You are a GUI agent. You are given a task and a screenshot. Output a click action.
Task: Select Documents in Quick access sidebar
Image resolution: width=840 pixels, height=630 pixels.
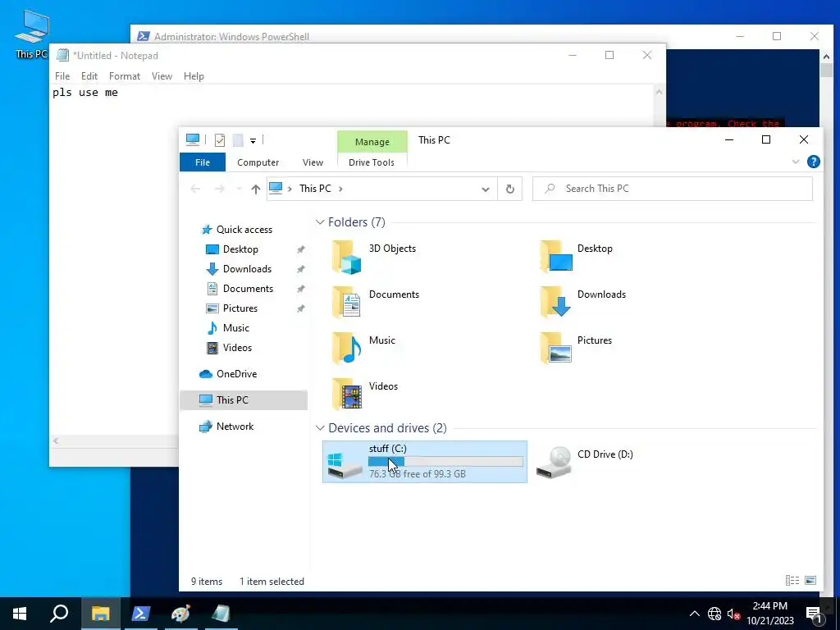248,289
